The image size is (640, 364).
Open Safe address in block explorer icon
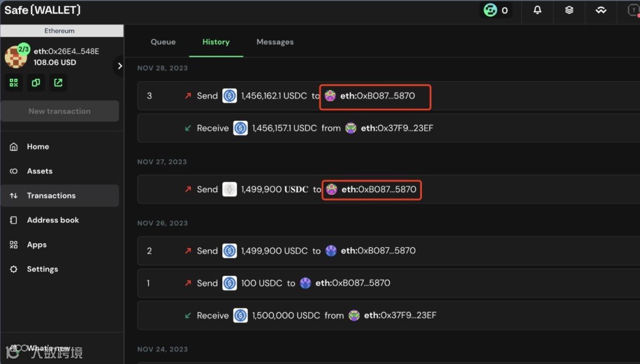click(x=58, y=83)
